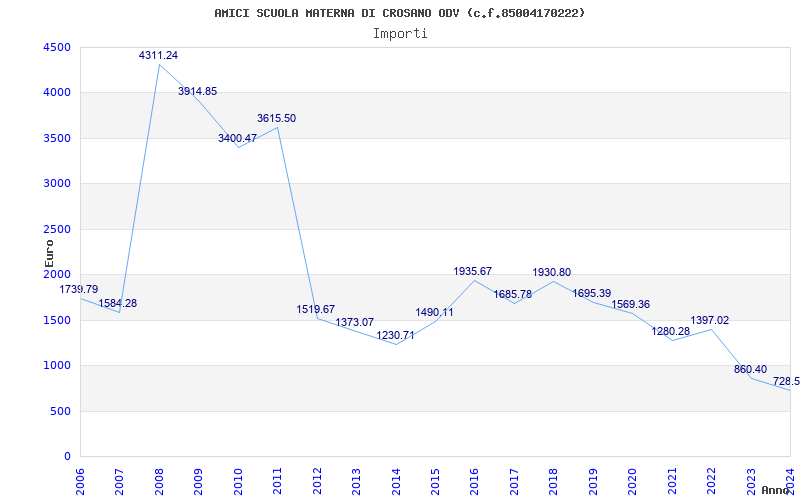800x500 pixels.
Task: Select x-axis year label 2012
Action: (x=317, y=481)
